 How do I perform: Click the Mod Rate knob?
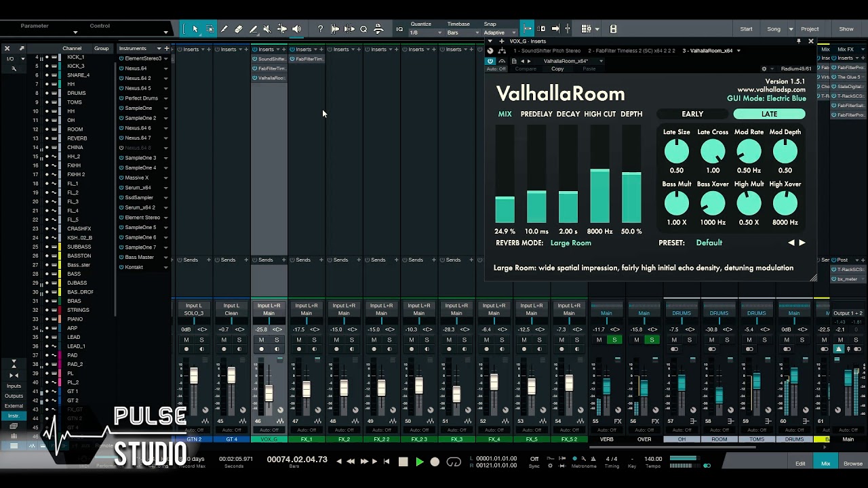[749, 152]
